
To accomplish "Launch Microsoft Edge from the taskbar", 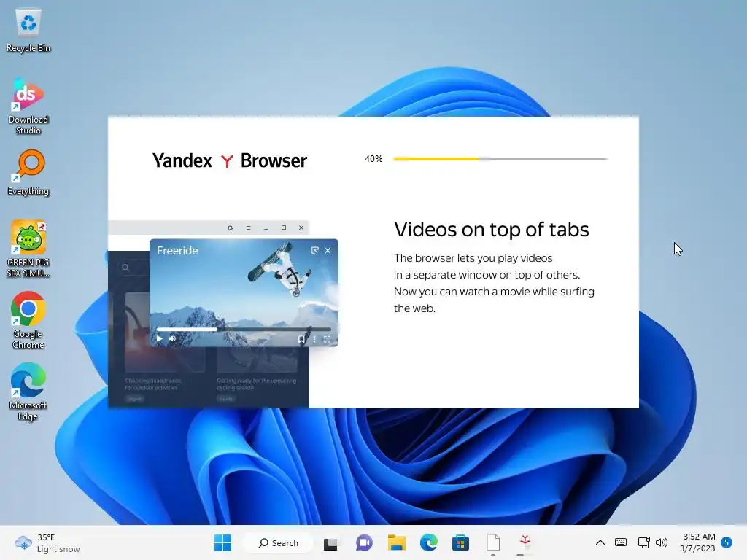I will pos(429,542).
